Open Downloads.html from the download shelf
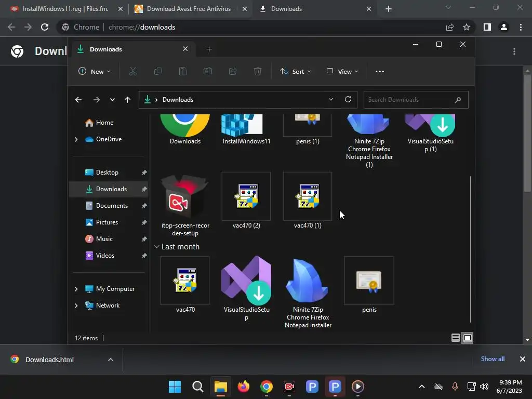The image size is (532, 399). click(49, 360)
